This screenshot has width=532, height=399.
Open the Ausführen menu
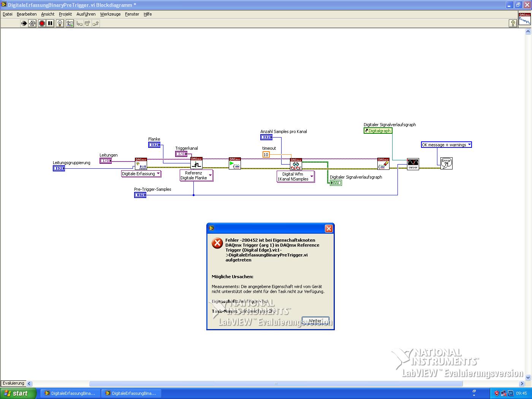(86, 14)
